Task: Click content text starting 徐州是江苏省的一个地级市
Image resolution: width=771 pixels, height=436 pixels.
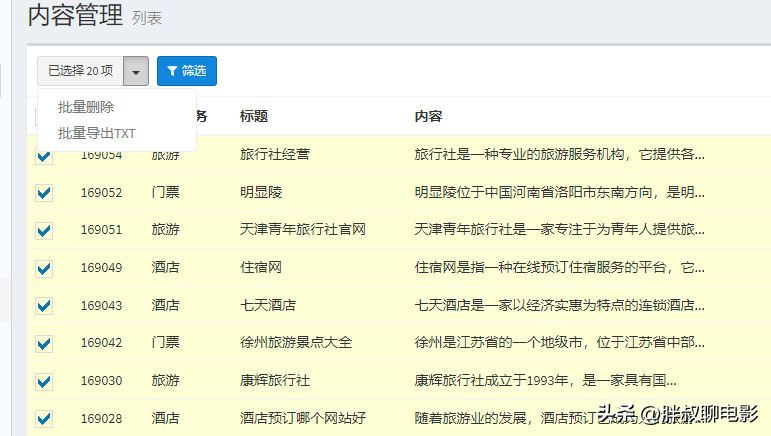Action: [560, 343]
